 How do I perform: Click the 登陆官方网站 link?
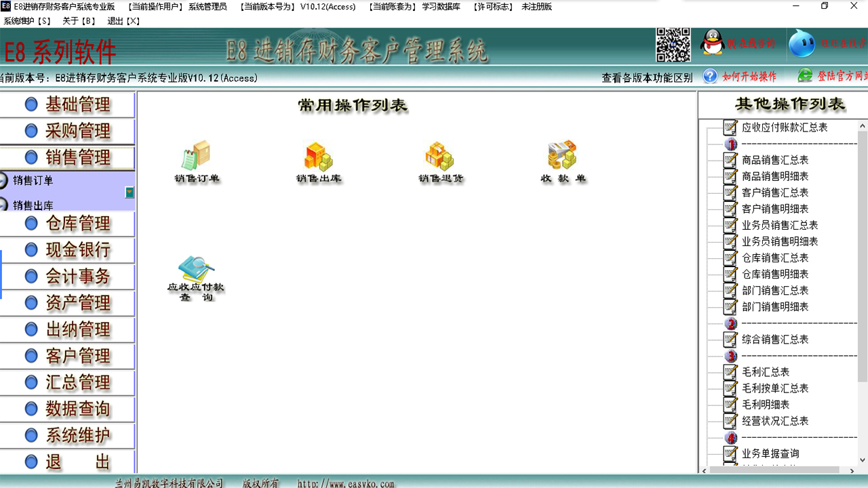point(842,76)
